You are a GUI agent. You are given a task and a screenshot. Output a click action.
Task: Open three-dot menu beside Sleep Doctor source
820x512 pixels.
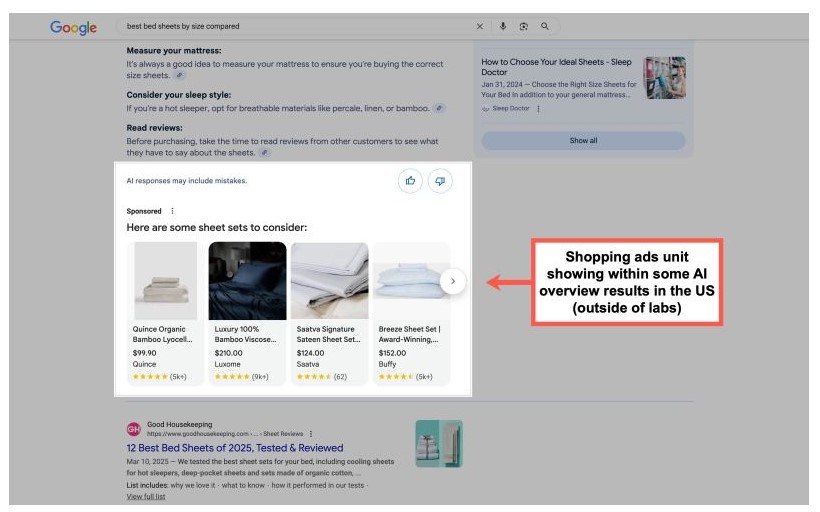[x=538, y=109]
